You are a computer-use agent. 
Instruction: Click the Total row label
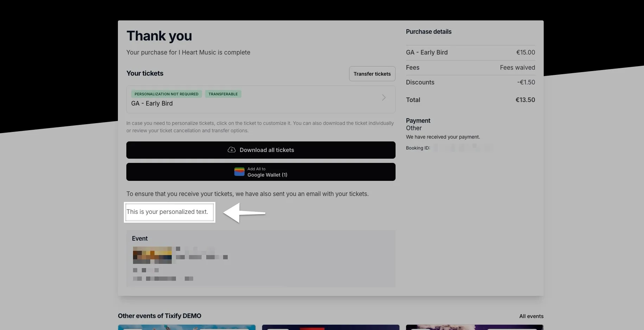(413, 100)
